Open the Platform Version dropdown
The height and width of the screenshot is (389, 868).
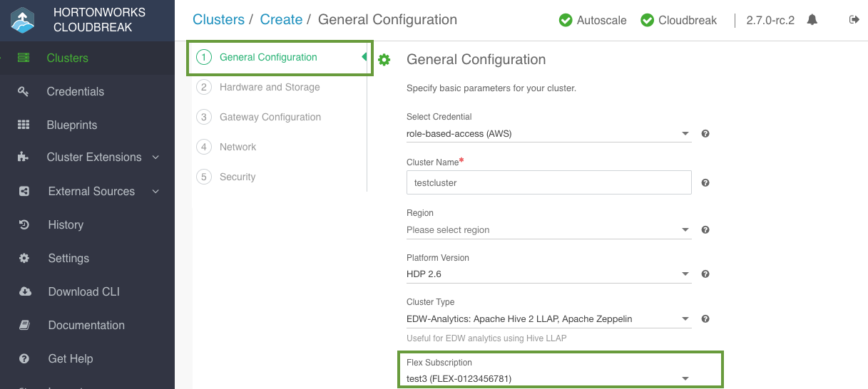tap(548, 274)
